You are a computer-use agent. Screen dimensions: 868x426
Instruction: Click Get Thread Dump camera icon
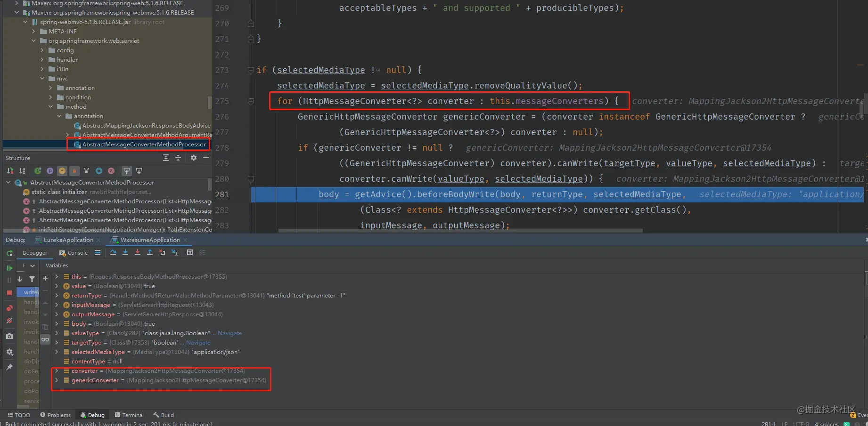9,336
